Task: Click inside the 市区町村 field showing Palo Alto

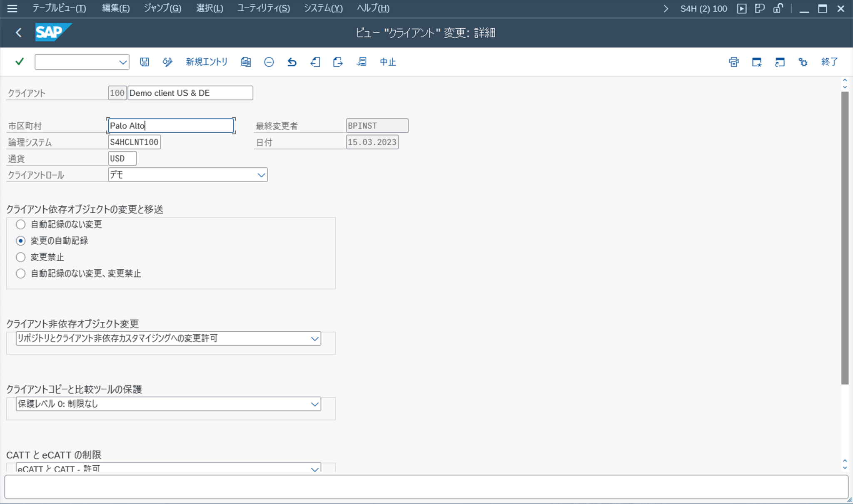Action: [x=171, y=125]
